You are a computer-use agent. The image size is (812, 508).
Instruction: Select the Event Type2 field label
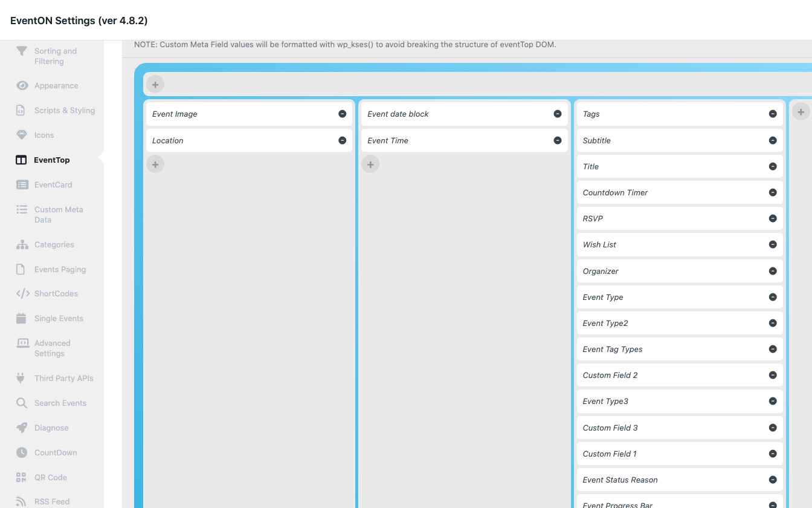[605, 323]
